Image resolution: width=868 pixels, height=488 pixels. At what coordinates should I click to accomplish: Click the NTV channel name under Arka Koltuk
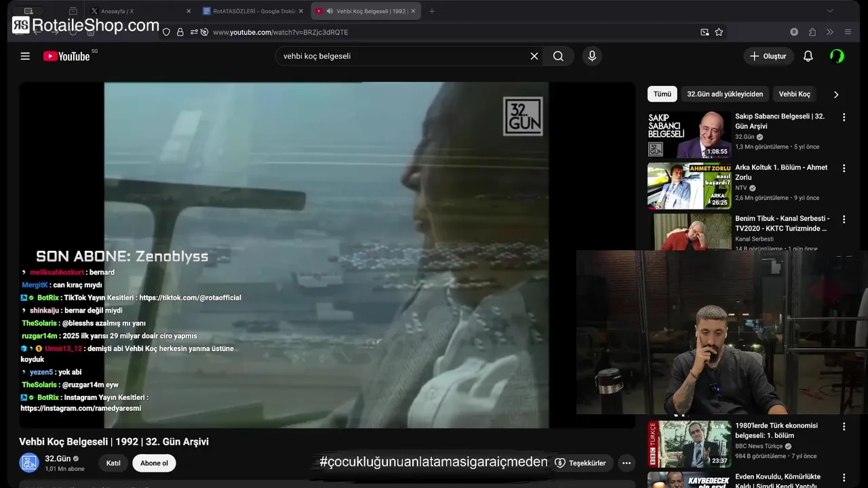[x=741, y=188]
